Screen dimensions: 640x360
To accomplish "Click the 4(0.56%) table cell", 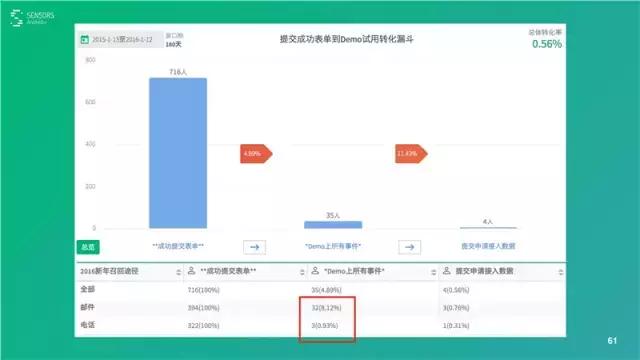I will click(x=456, y=290).
